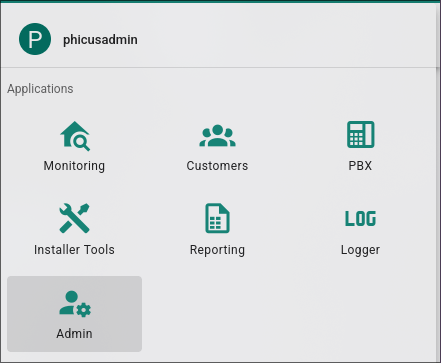Open the Installer Tools wrench icon
Viewport: 441px width, 363px height.
coord(74,218)
